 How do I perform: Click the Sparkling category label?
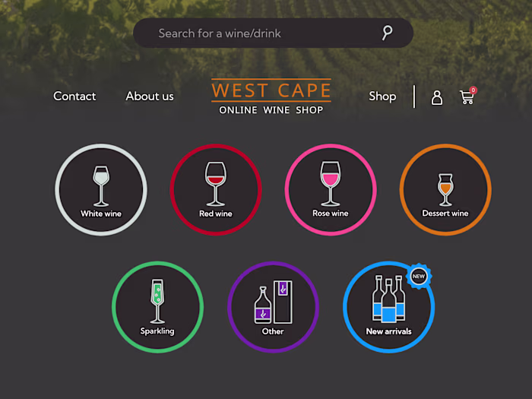click(157, 331)
